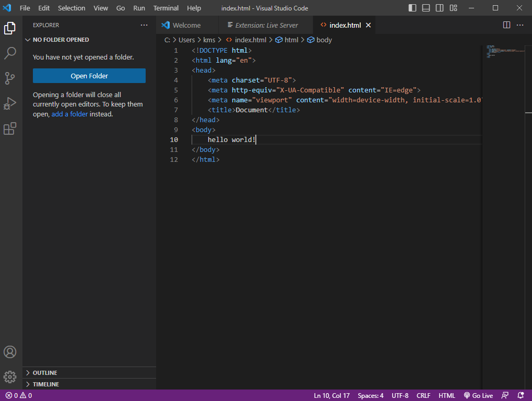Toggle secondary side bar layout icon
The image size is (532, 401).
tap(440, 8)
